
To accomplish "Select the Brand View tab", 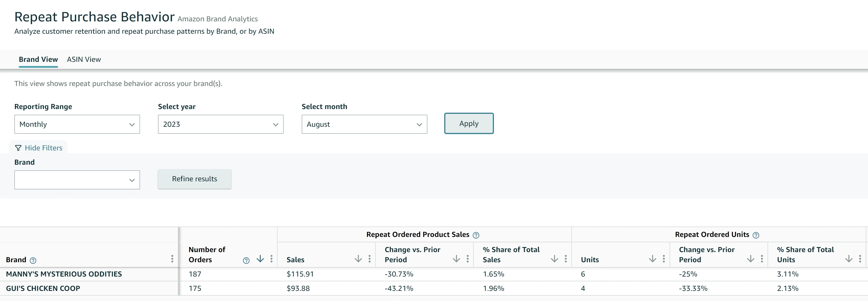I will click(38, 59).
